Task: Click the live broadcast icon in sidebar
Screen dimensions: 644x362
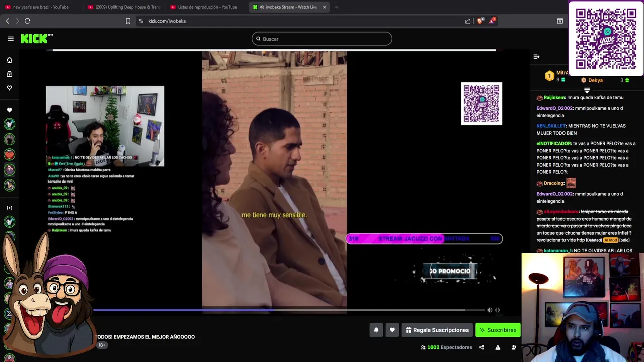Action: coord(9,208)
